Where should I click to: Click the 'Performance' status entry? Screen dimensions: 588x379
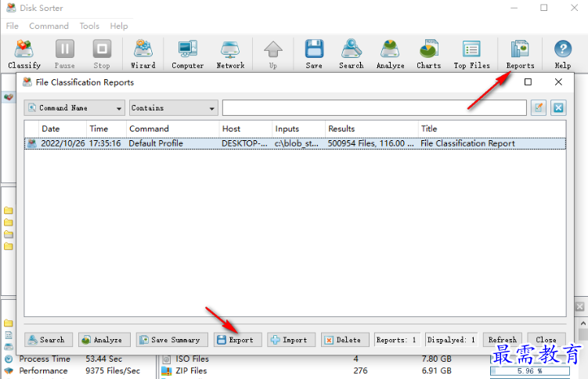(x=43, y=370)
